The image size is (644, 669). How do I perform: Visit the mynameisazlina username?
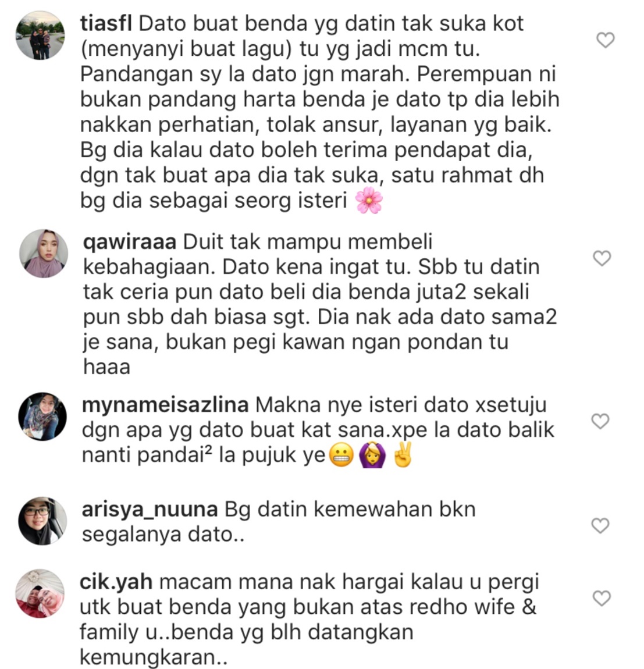[x=165, y=405]
